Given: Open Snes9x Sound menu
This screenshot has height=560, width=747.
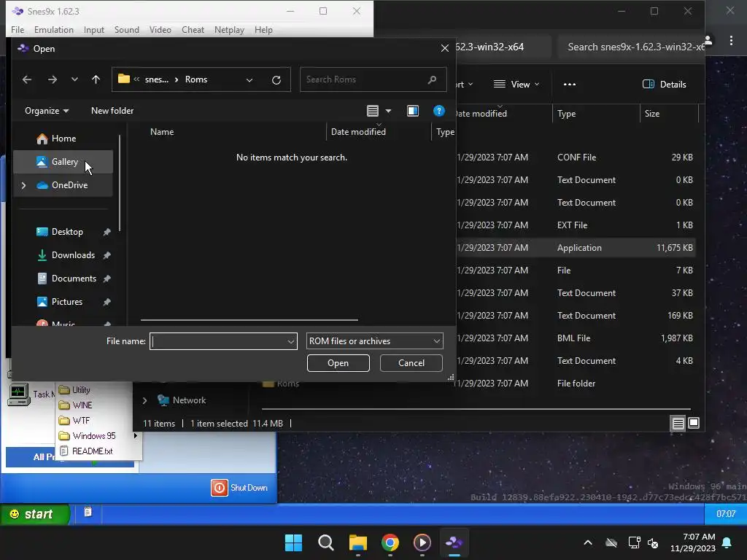Looking at the screenshot, I should (x=127, y=29).
